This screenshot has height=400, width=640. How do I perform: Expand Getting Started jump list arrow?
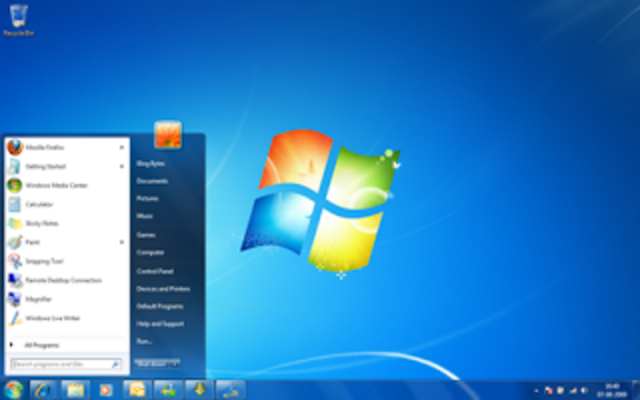[122, 166]
